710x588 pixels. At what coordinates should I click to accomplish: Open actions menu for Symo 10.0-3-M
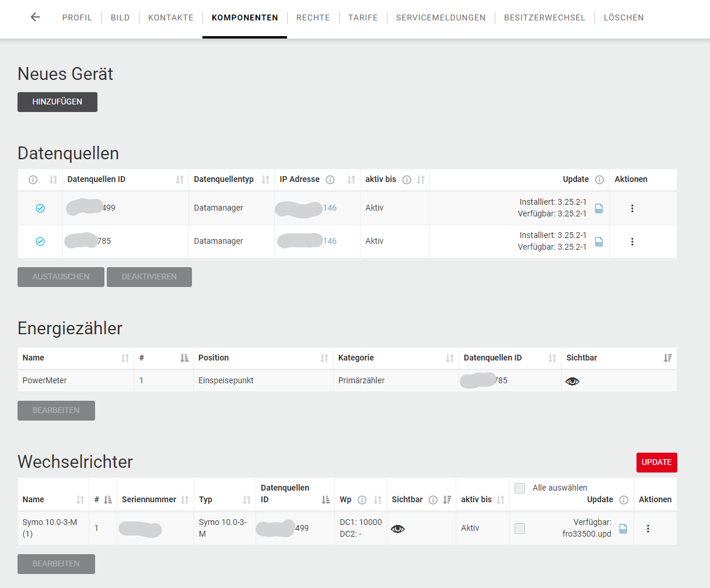coord(648,528)
